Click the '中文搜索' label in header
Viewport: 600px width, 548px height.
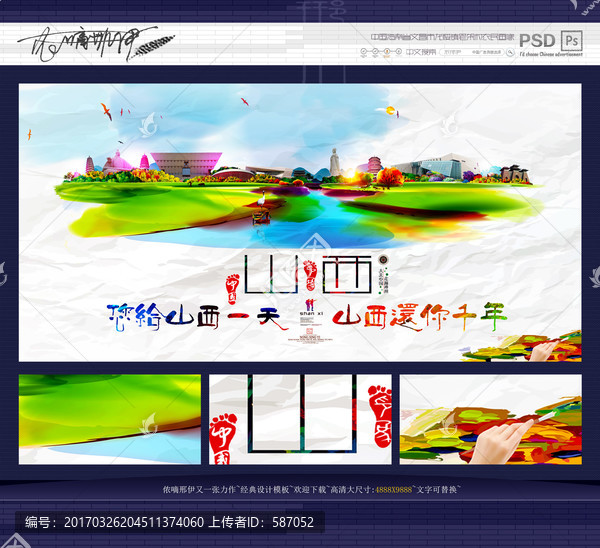(x=421, y=52)
